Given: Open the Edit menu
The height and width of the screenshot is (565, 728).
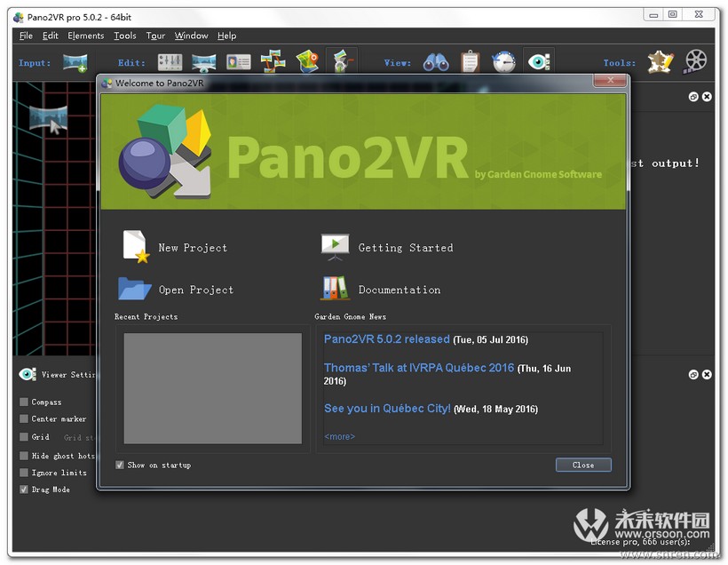Looking at the screenshot, I should click(50, 36).
